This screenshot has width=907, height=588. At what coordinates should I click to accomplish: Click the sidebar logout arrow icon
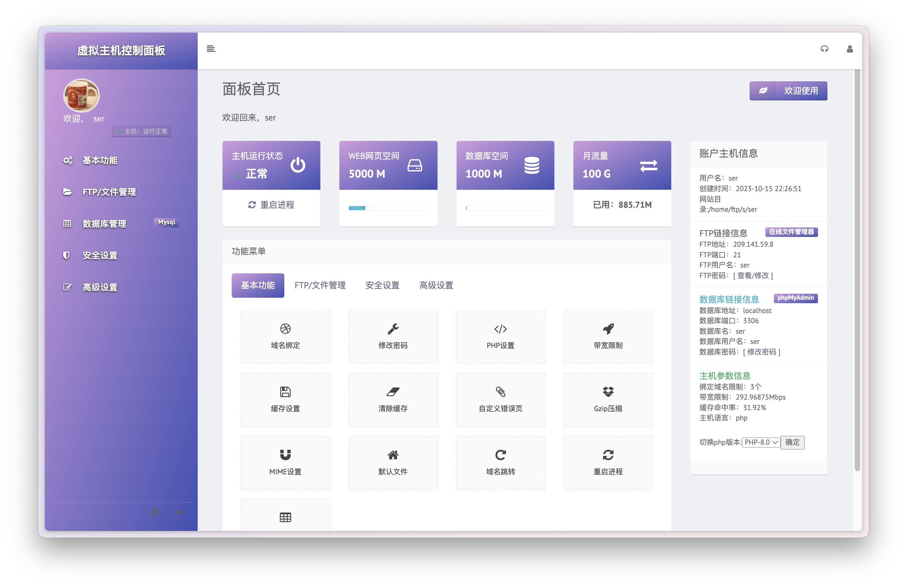(179, 512)
